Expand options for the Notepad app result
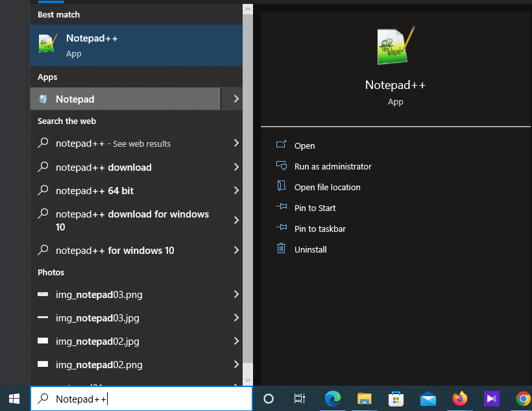The height and width of the screenshot is (411, 532). 236,99
